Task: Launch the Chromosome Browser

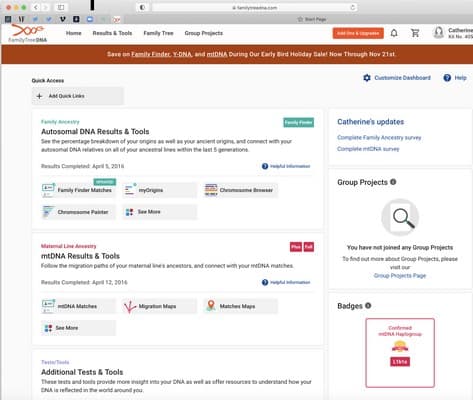Action: (x=240, y=190)
